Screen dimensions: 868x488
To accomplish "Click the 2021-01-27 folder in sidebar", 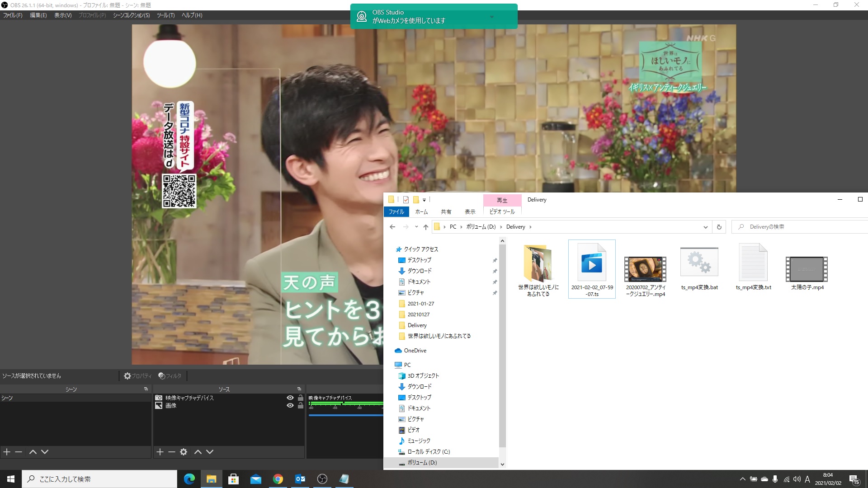I will click(x=420, y=303).
